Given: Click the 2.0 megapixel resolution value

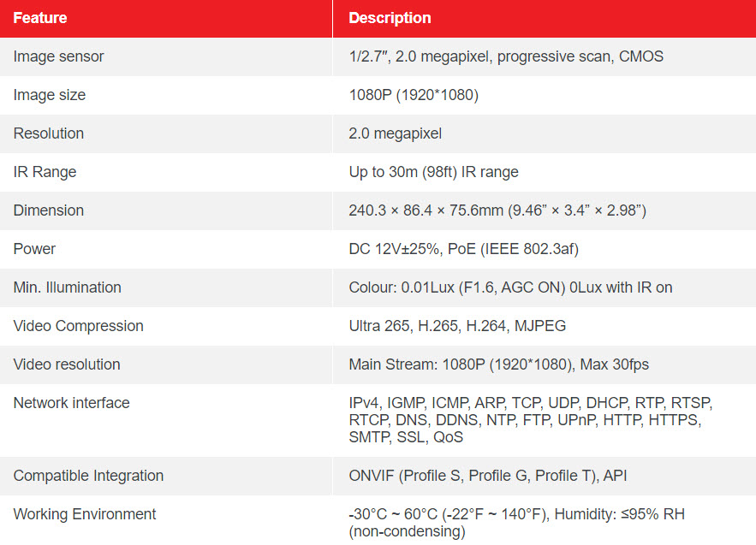Looking at the screenshot, I should click(x=395, y=133).
